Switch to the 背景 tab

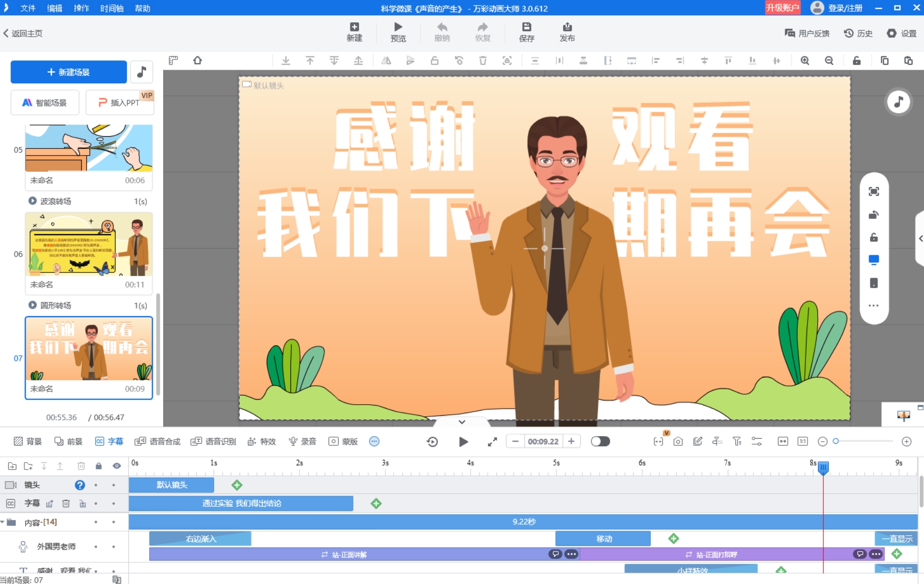pyautogui.click(x=27, y=441)
